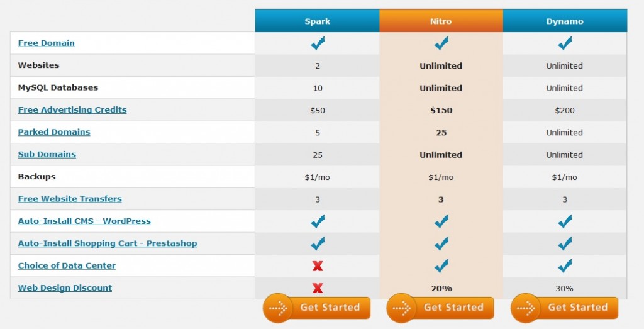Screen dimensions: 644x329
Task: Select the Dynamo plan column header
Action: 565,21
